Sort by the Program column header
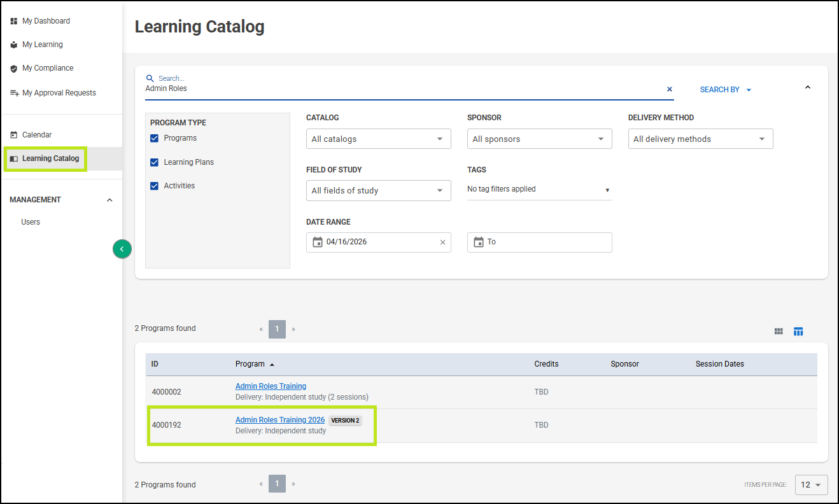Image resolution: width=839 pixels, height=504 pixels. click(x=250, y=364)
